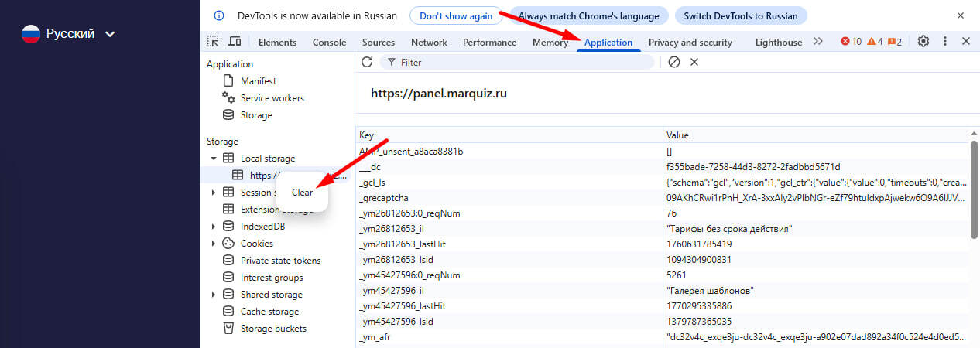Expand the Shared storage tree node
This screenshot has height=348, width=980.
tap(214, 295)
